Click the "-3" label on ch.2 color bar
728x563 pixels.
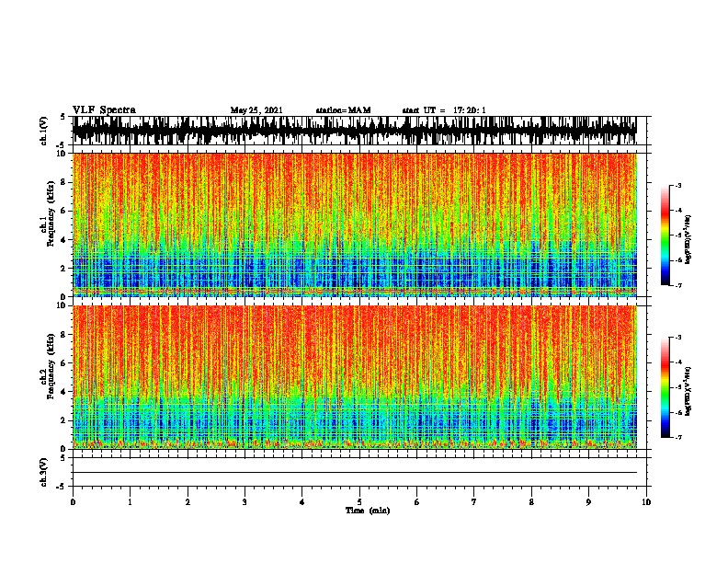(678, 338)
